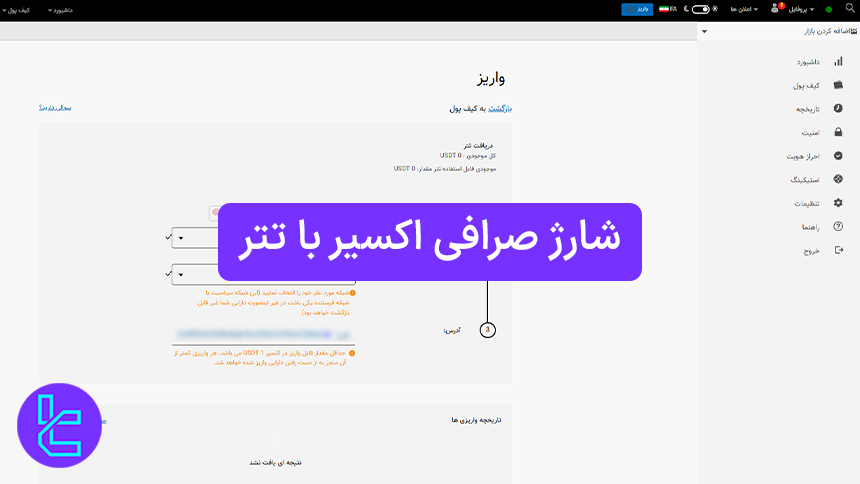Open امنیت in the sidebar
860x484 pixels.
(811, 133)
